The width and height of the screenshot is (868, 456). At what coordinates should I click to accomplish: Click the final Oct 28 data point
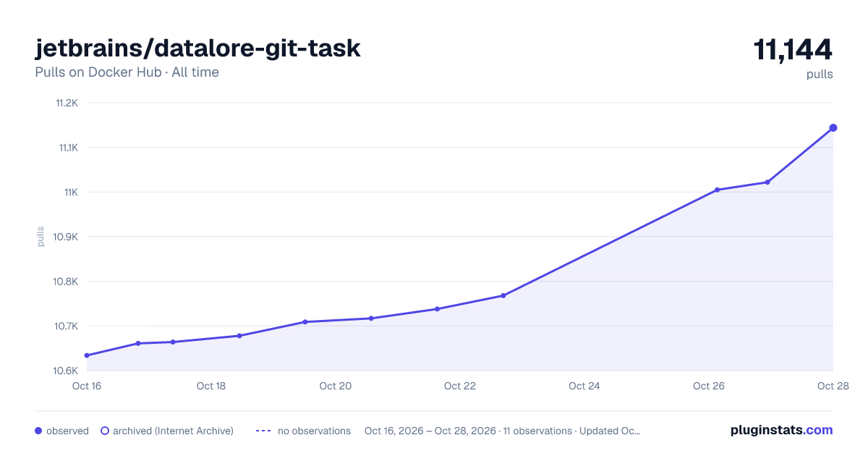[x=833, y=128]
